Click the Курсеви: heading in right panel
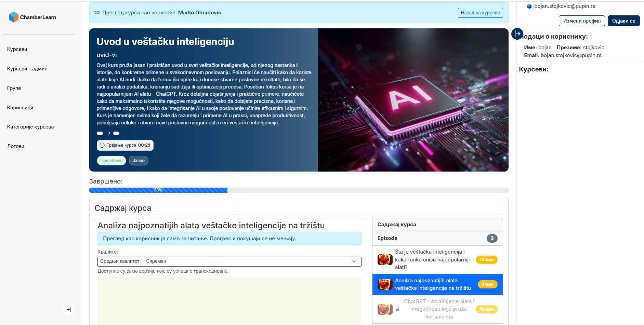The width and height of the screenshot is (644, 325). (534, 69)
